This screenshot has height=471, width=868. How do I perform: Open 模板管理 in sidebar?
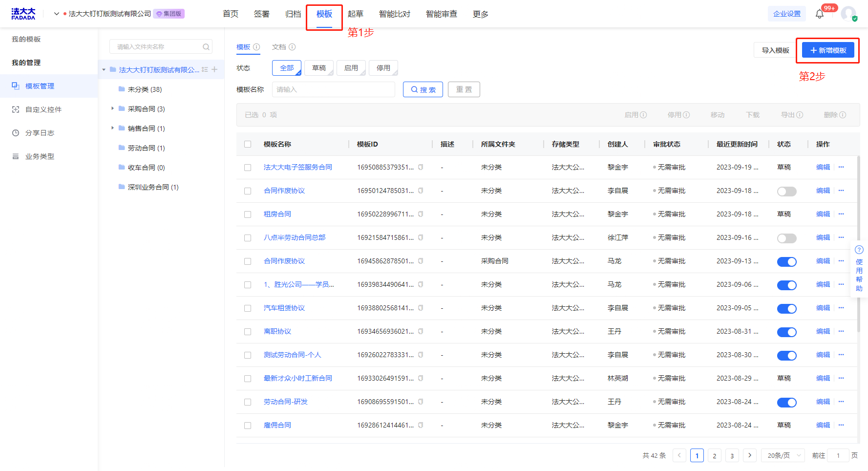[x=49, y=86]
